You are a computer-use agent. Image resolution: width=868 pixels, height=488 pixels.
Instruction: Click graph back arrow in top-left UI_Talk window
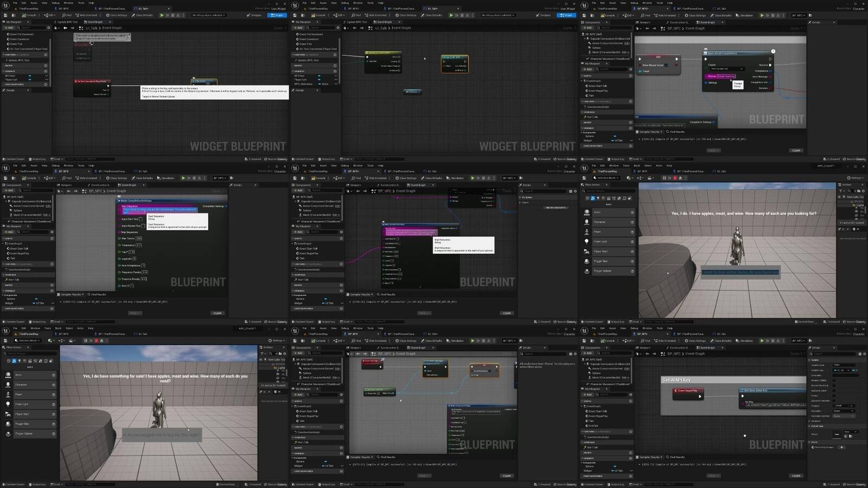(65, 28)
